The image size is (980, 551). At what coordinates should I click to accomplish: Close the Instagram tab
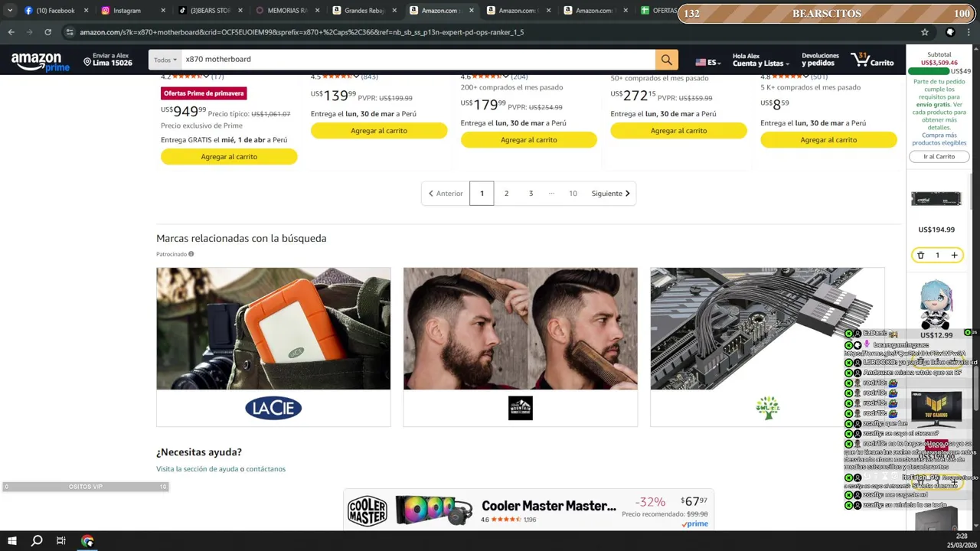(163, 11)
